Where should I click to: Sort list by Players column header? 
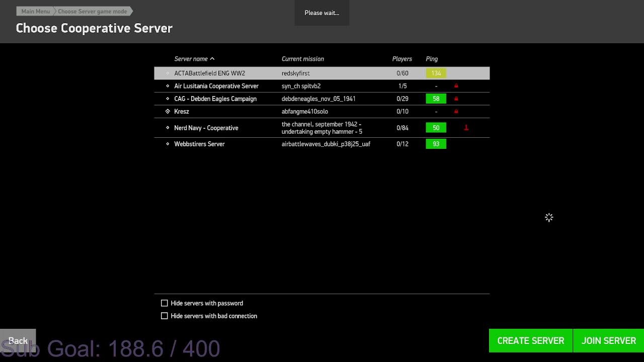tap(402, 59)
